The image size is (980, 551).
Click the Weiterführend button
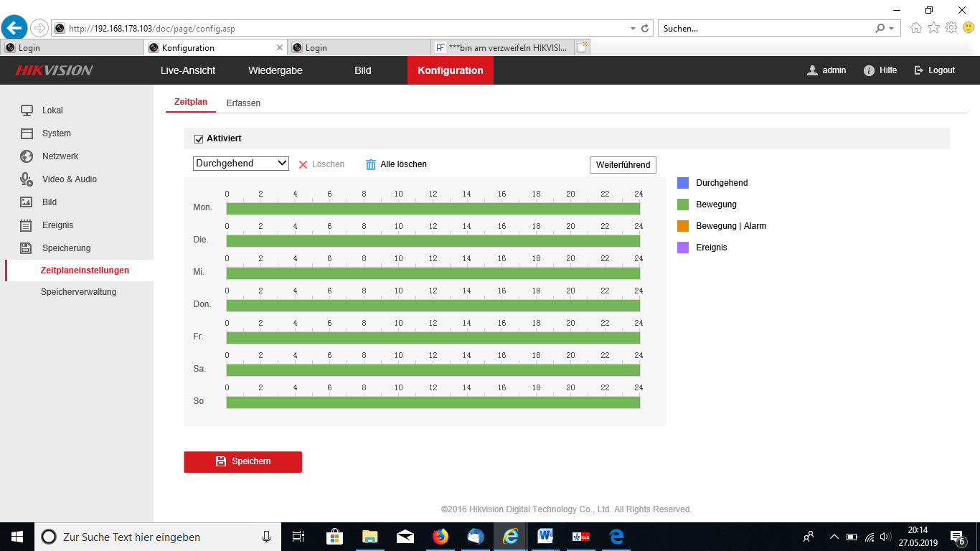coord(623,165)
